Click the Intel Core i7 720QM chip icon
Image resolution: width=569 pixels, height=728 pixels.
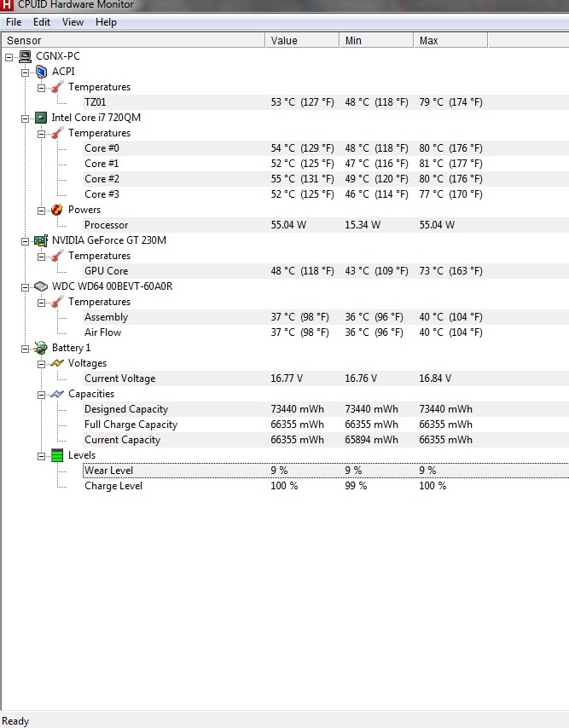point(40,118)
